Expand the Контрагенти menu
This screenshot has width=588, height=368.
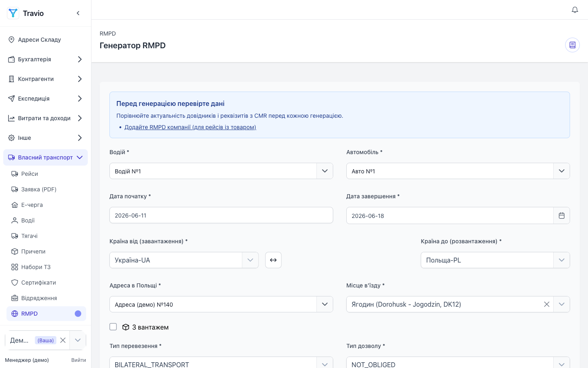coord(46,79)
